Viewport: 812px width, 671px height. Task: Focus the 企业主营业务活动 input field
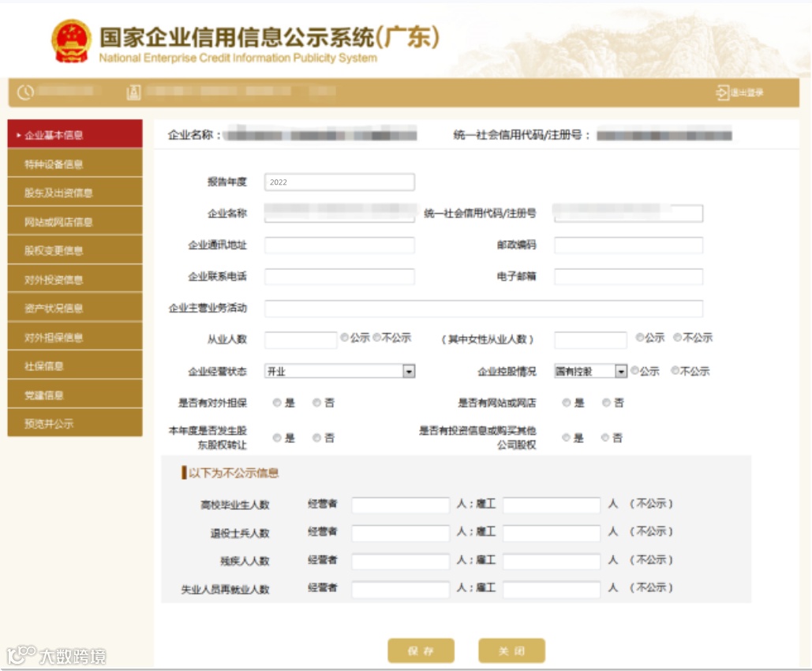pos(484,309)
